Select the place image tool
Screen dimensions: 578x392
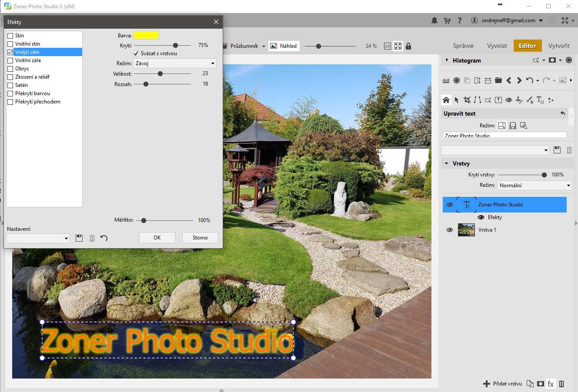point(498,100)
